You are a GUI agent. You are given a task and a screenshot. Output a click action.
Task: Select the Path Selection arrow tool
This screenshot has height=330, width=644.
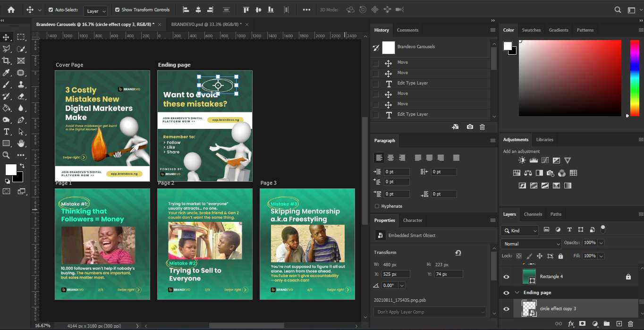21,132
